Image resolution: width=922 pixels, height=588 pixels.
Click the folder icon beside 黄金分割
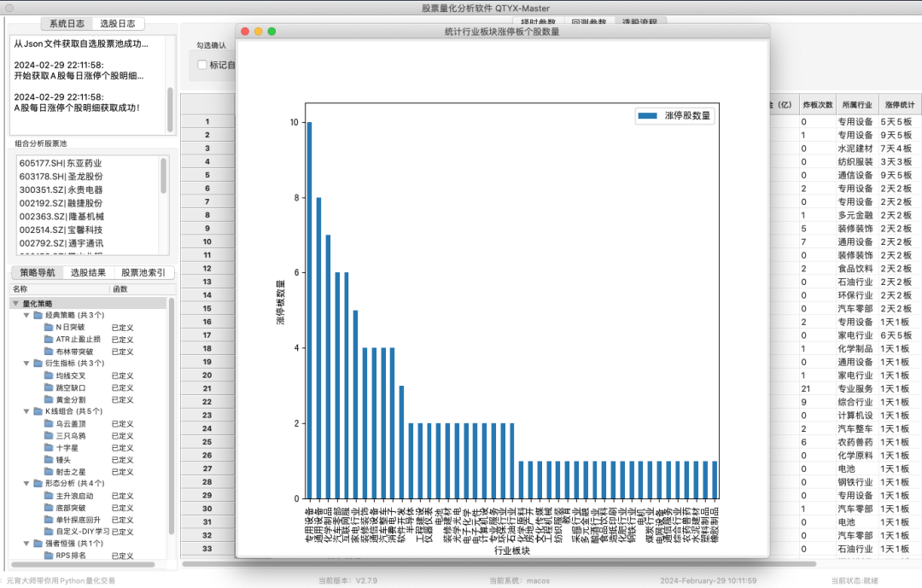(49, 399)
